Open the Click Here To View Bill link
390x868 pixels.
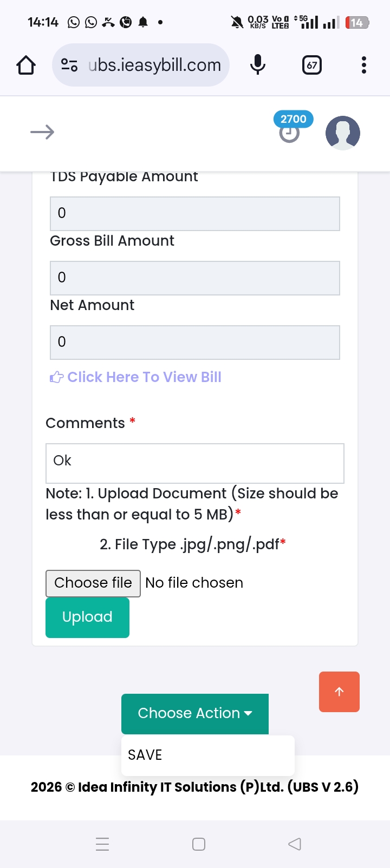point(144,377)
